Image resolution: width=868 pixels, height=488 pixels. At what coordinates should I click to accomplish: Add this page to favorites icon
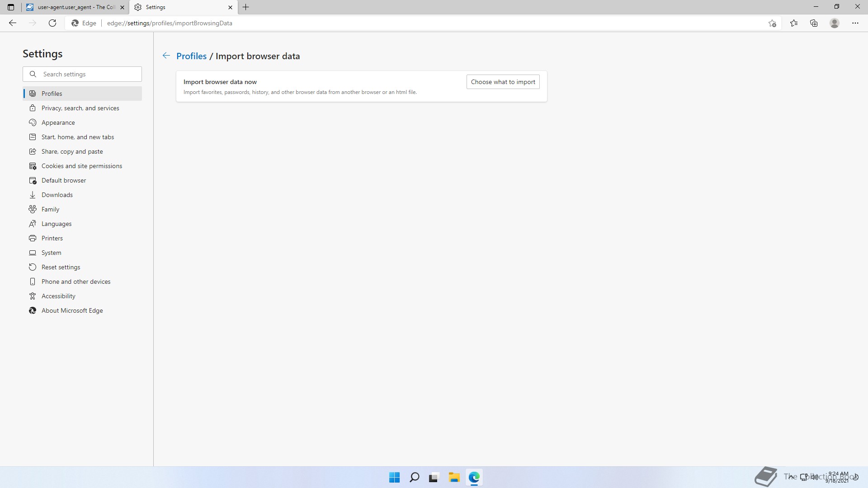pos(772,23)
